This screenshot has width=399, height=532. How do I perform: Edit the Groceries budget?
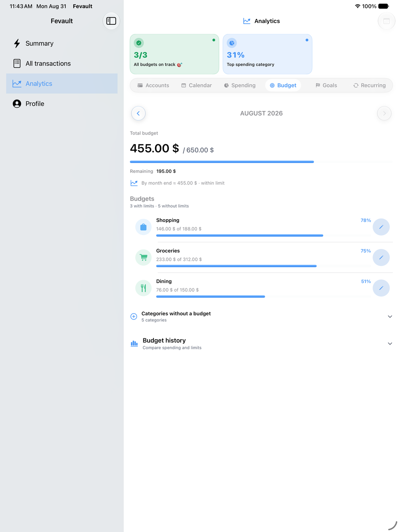click(381, 258)
